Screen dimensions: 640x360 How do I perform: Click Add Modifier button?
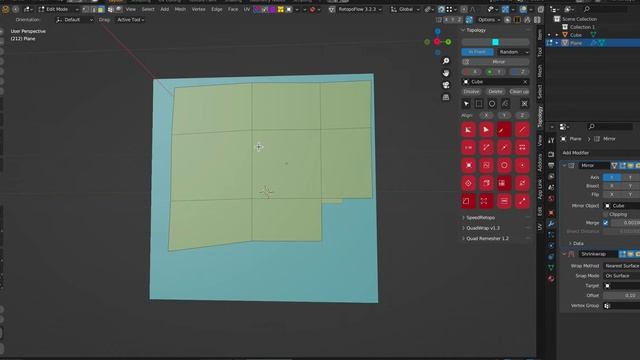coord(576,153)
